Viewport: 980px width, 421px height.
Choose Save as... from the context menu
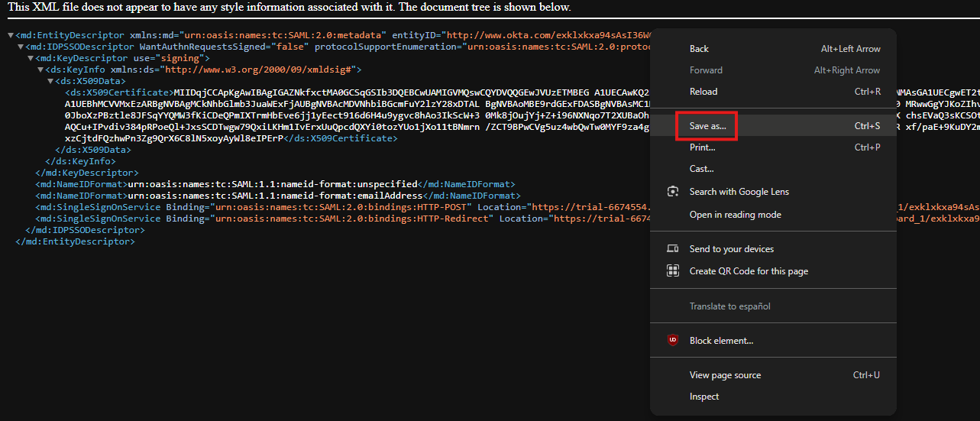point(707,126)
